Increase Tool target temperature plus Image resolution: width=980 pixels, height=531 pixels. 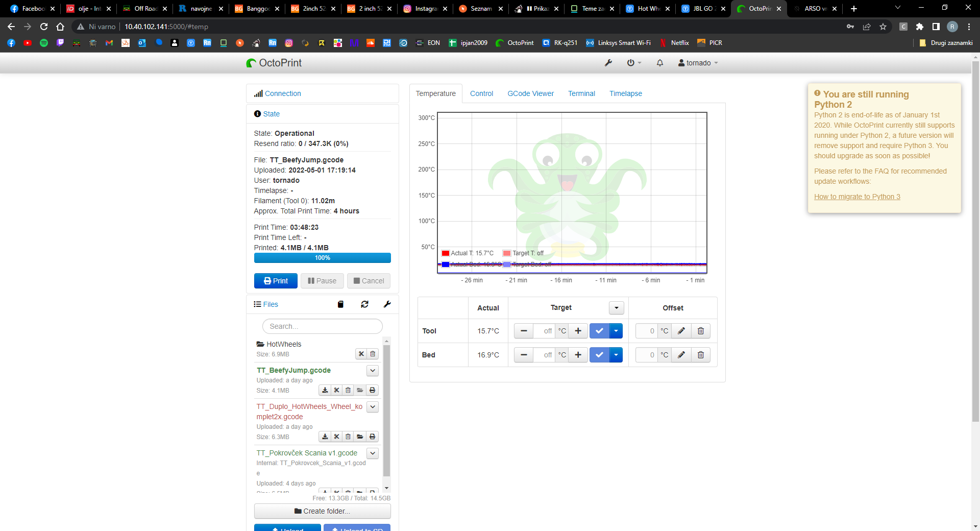[578, 331]
